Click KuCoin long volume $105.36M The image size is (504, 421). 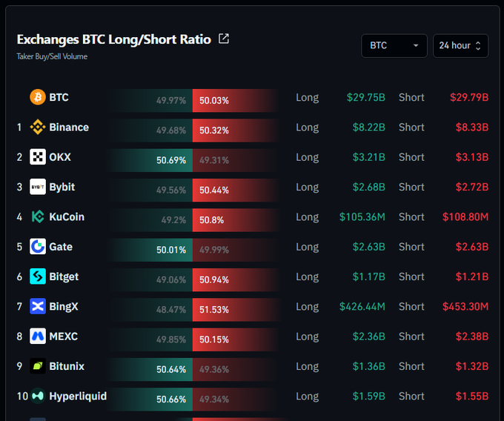(362, 217)
